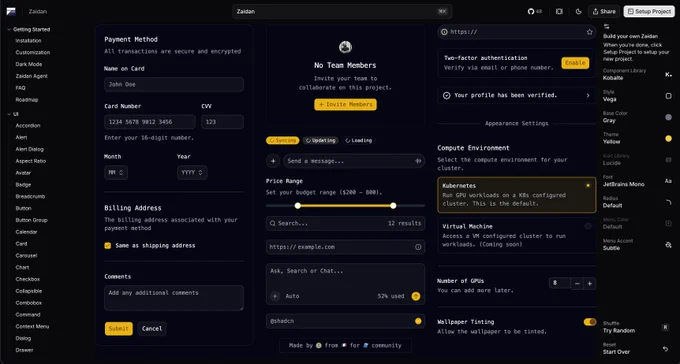Screen dimensions: 680x364
Task: Click the JetBrains Mono font Aa icon
Action: click(x=668, y=181)
